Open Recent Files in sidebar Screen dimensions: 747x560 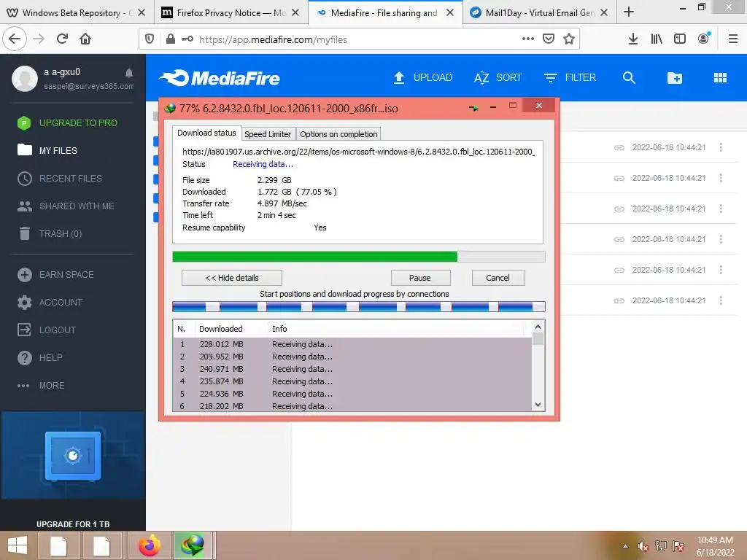click(60, 179)
